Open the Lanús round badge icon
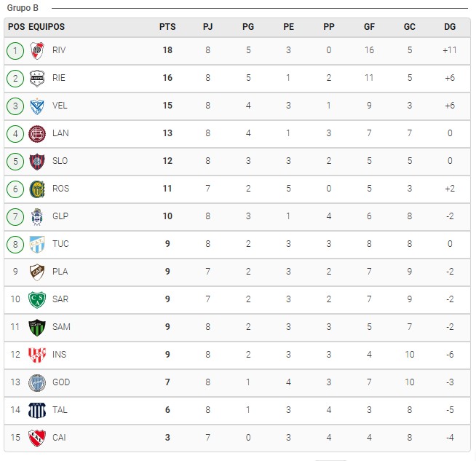Image resolution: width=476 pixels, height=461 pixels. click(37, 133)
